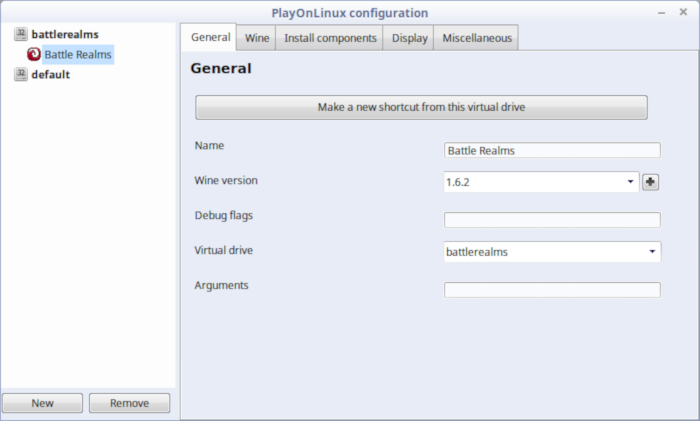The height and width of the screenshot is (421, 700).
Task: Click the Remove button
Action: [129, 403]
